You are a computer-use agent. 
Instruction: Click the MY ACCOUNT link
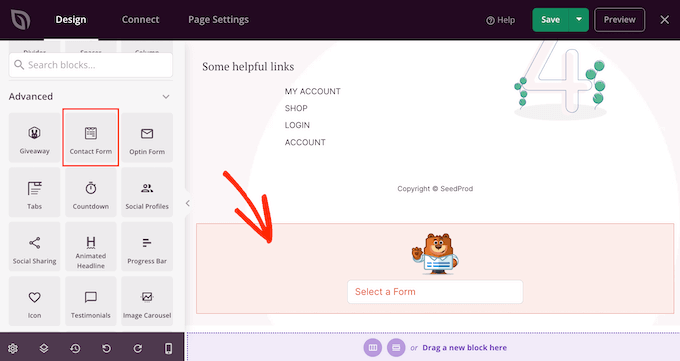click(312, 92)
